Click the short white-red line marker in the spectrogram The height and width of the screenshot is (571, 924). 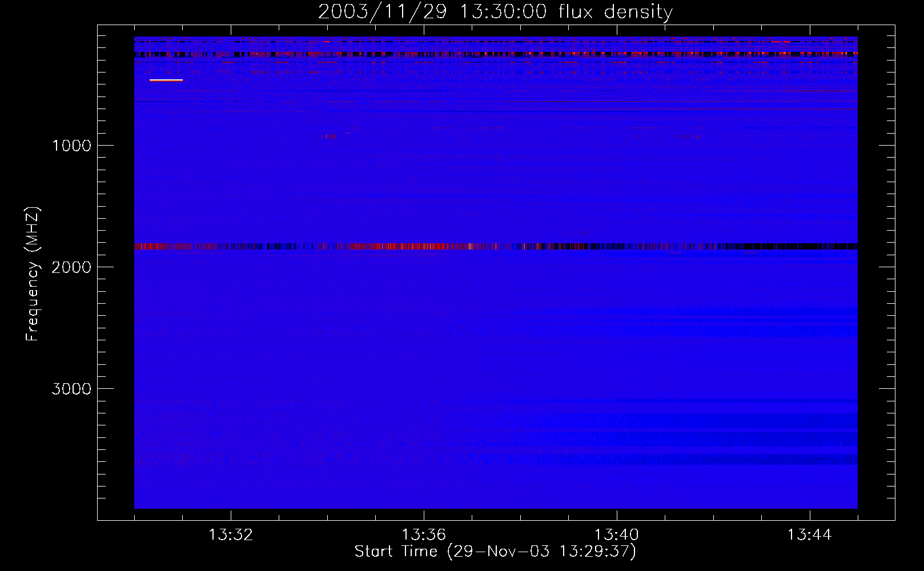point(166,81)
